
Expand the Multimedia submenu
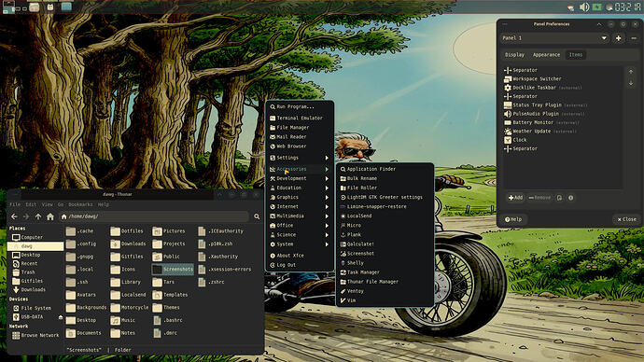[x=300, y=216]
